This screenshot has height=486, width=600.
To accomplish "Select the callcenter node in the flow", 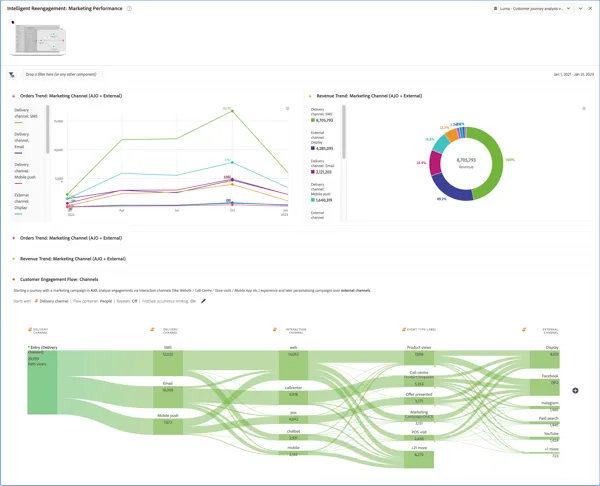I will point(293,398).
